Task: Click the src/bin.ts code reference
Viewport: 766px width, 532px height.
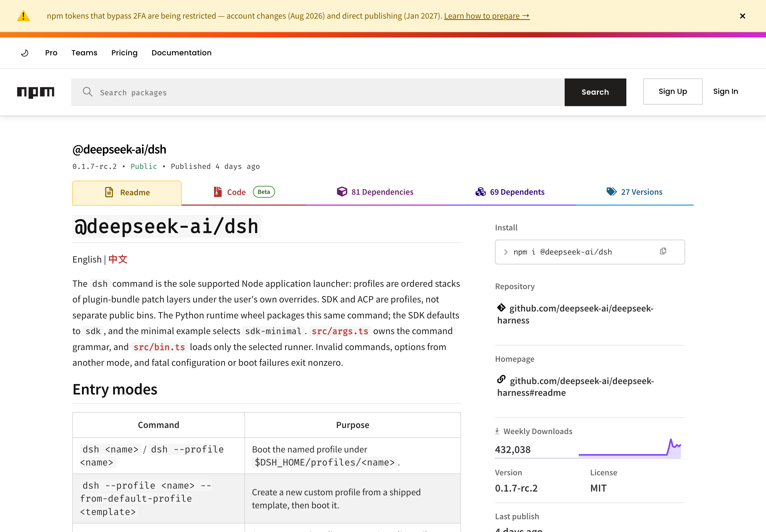Action: click(x=159, y=347)
